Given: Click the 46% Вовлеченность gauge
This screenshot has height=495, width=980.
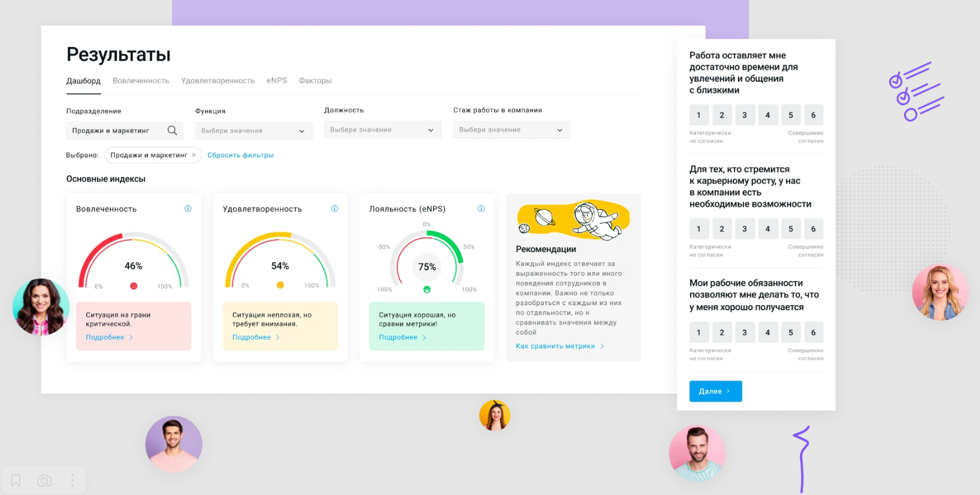Looking at the screenshot, I should [134, 261].
